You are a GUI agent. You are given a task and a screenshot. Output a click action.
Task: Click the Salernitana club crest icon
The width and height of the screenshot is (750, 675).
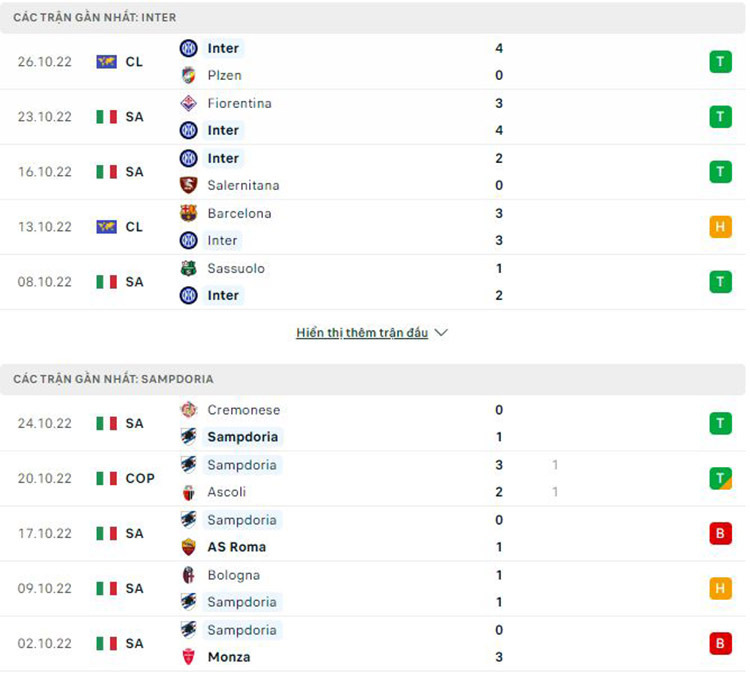click(188, 185)
